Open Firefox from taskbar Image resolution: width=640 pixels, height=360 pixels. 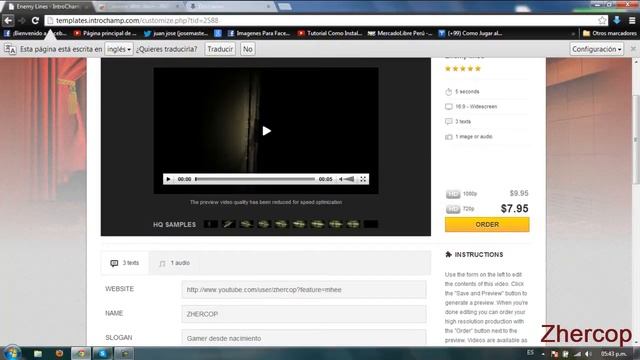[59, 353]
